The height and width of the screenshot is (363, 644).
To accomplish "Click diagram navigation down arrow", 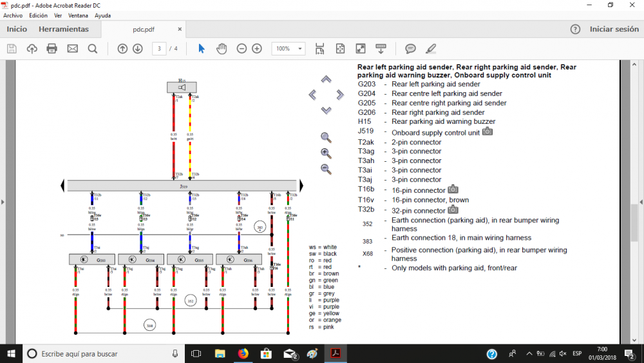I will point(326,110).
